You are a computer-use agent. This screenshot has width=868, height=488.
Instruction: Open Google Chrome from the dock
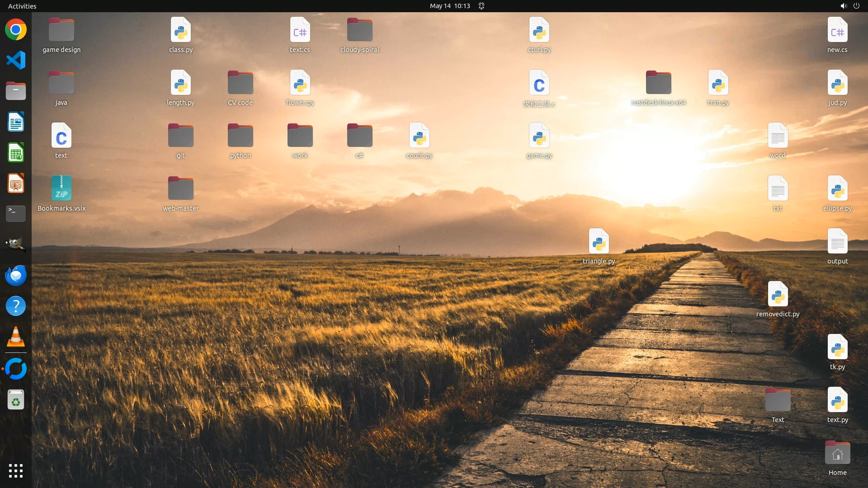pos(16,30)
